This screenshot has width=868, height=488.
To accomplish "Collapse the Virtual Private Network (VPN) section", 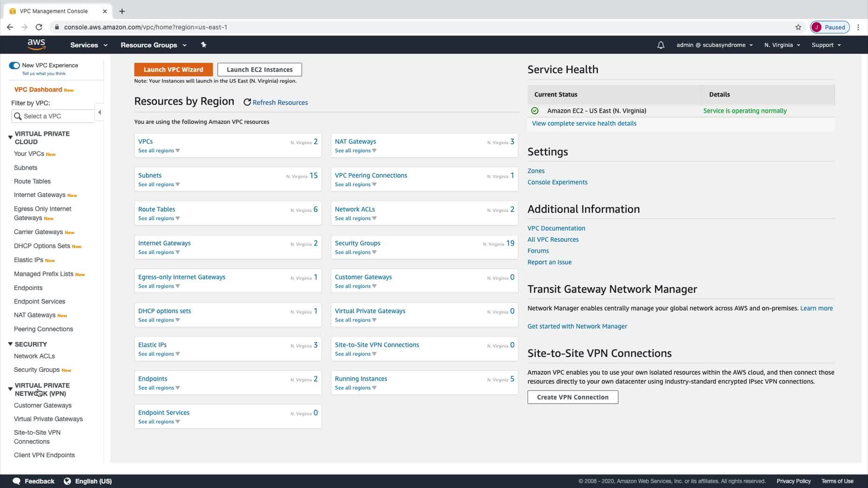I will (10, 389).
